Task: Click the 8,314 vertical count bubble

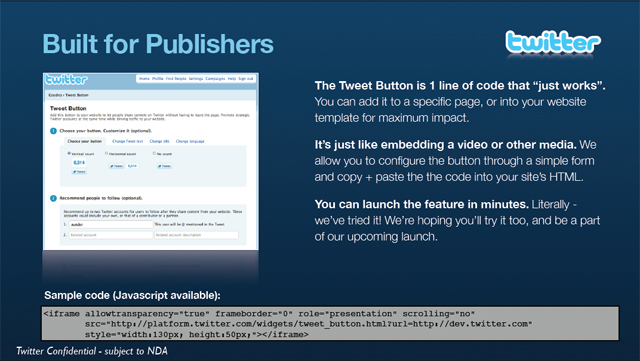Action: [x=79, y=163]
